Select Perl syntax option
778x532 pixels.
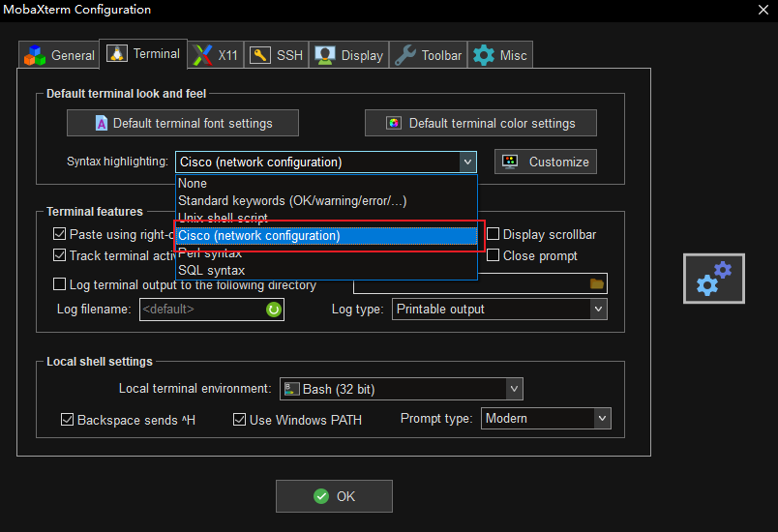point(326,253)
